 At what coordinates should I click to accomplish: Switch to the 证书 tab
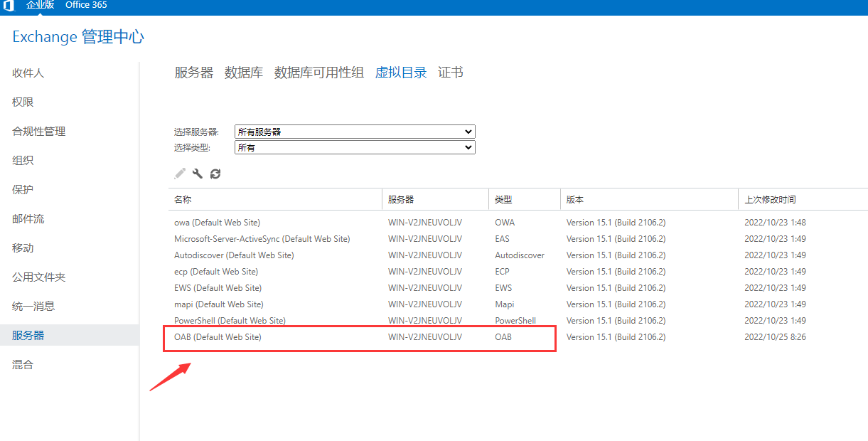point(451,73)
